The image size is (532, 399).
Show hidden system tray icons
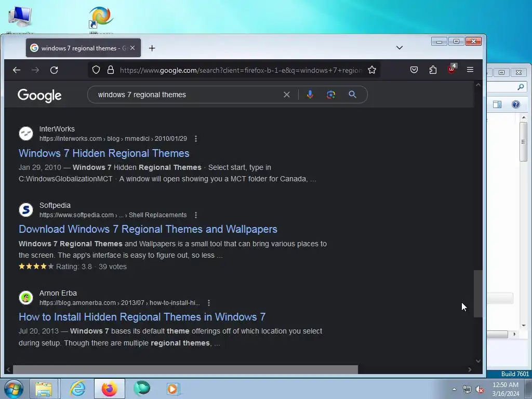click(x=454, y=389)
